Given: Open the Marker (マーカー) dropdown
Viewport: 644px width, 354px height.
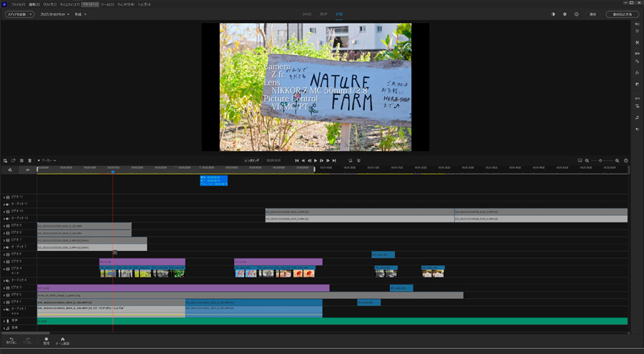Looking at the screenshot, I should (x=47, y=161).
